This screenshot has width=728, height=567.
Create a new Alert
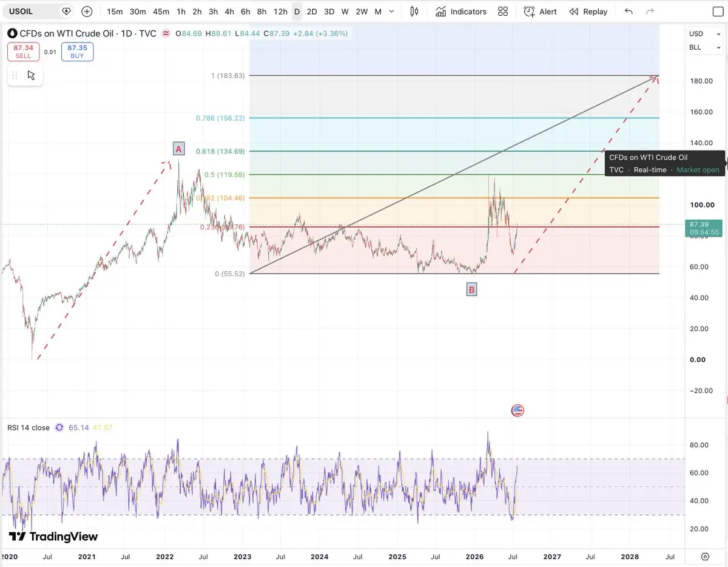click(540, 12)
